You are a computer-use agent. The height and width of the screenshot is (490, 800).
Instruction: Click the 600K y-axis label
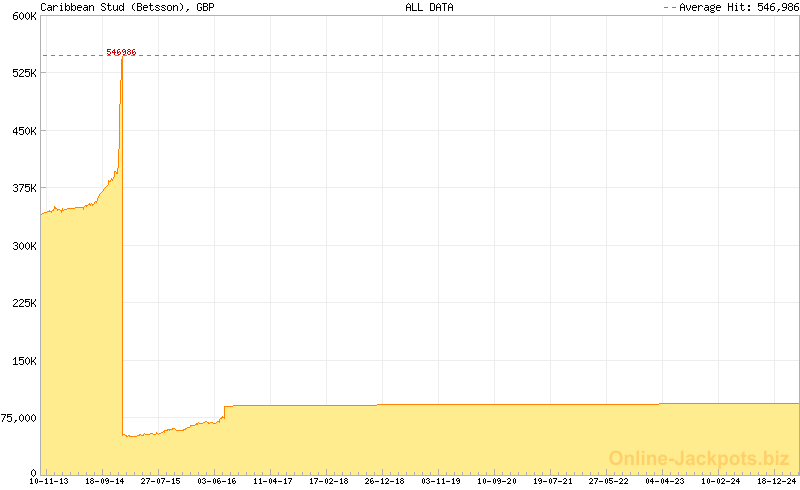(x=24, y=16)
